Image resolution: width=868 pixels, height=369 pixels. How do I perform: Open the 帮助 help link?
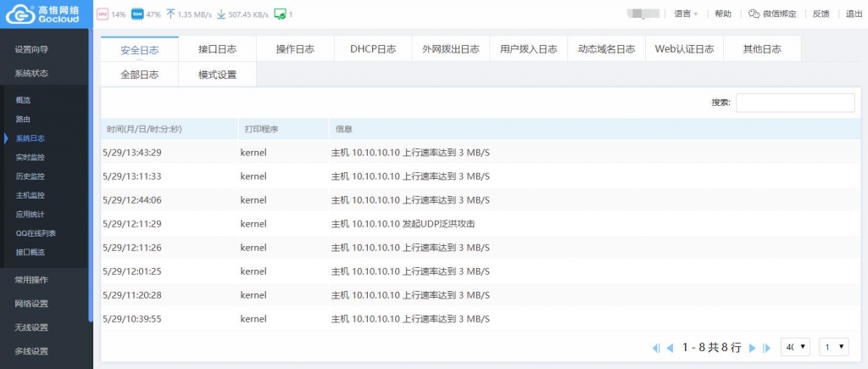click(723, 14)
